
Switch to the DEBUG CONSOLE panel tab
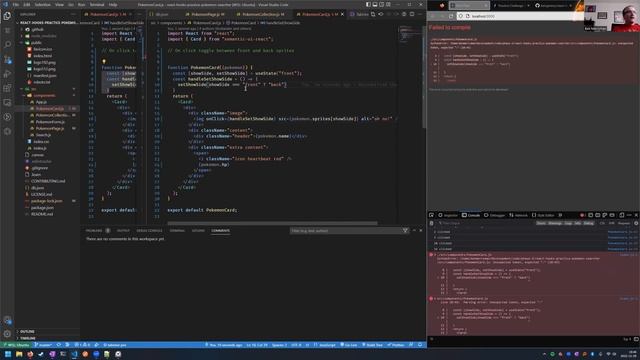coord(149,231)
